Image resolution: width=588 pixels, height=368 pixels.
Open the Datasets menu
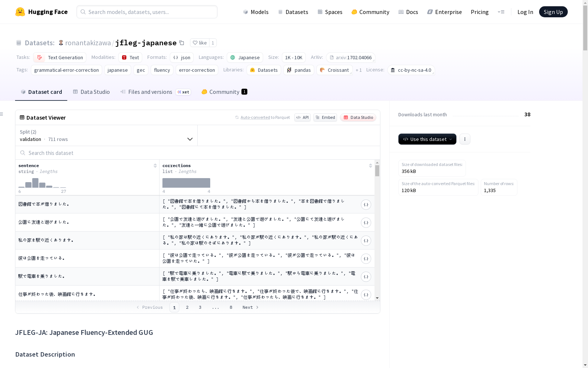pos(293,12)
